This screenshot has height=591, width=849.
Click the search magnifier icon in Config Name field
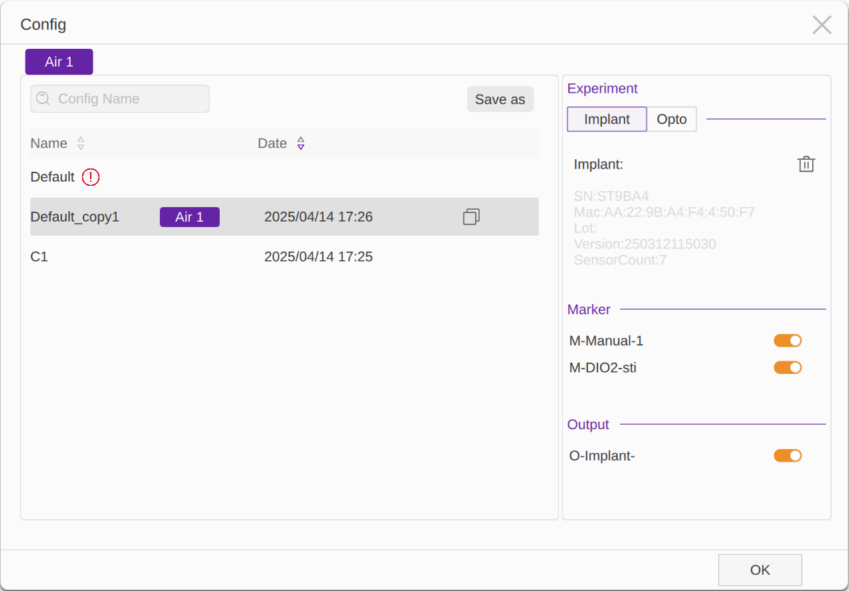[x=43, y=98]
